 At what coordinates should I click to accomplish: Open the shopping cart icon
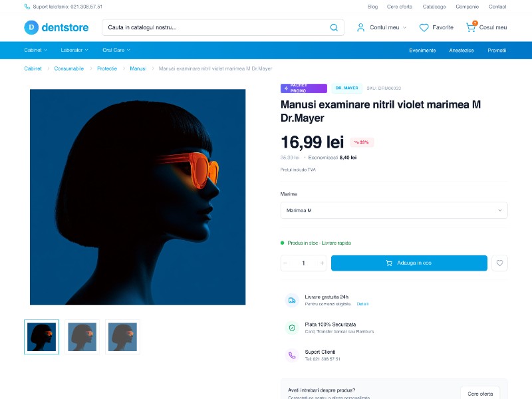[471, 27]
